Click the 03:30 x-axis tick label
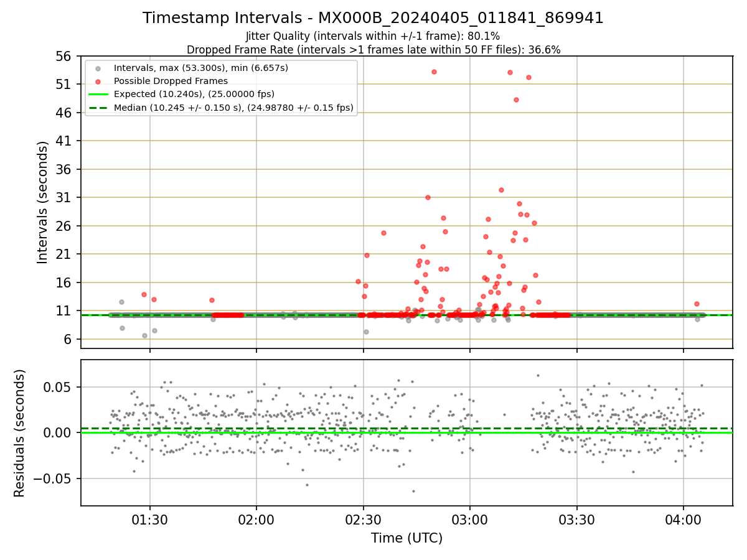Image resolution: width=747 pixels, height=560 pixels. 577,519
